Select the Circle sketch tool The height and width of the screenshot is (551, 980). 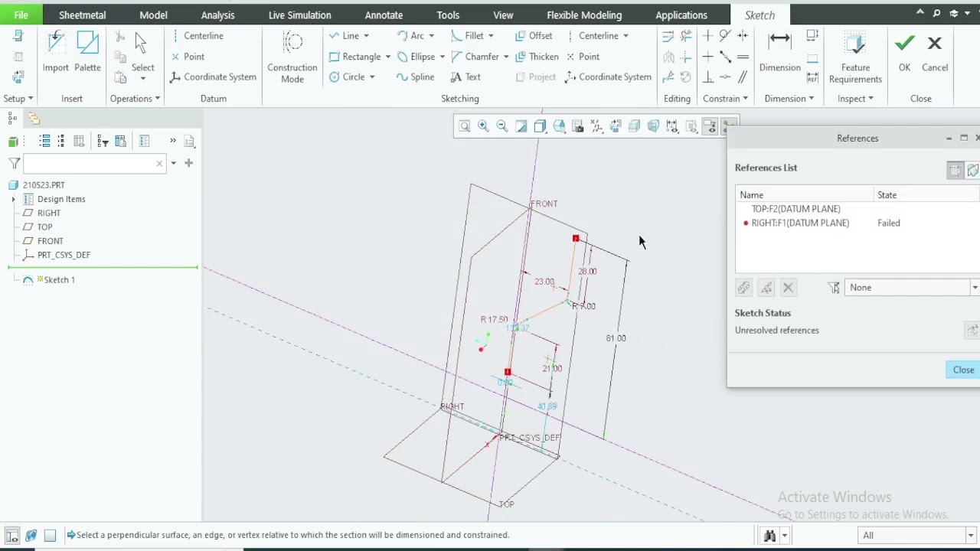coord(347,77)
